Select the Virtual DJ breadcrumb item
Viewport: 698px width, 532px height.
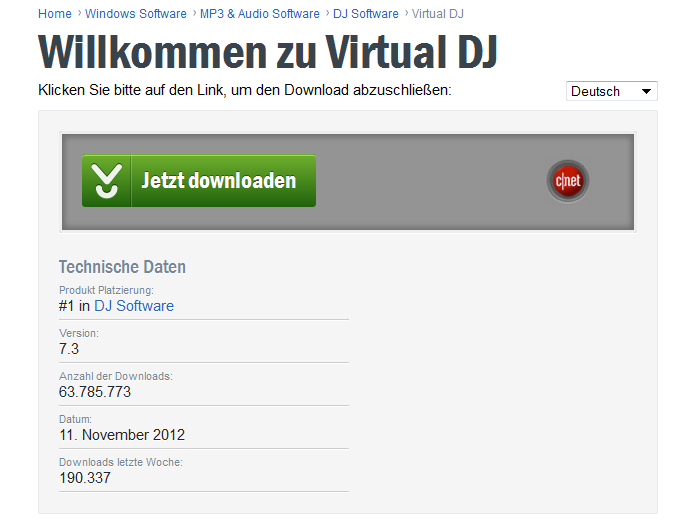click(438, 14)
